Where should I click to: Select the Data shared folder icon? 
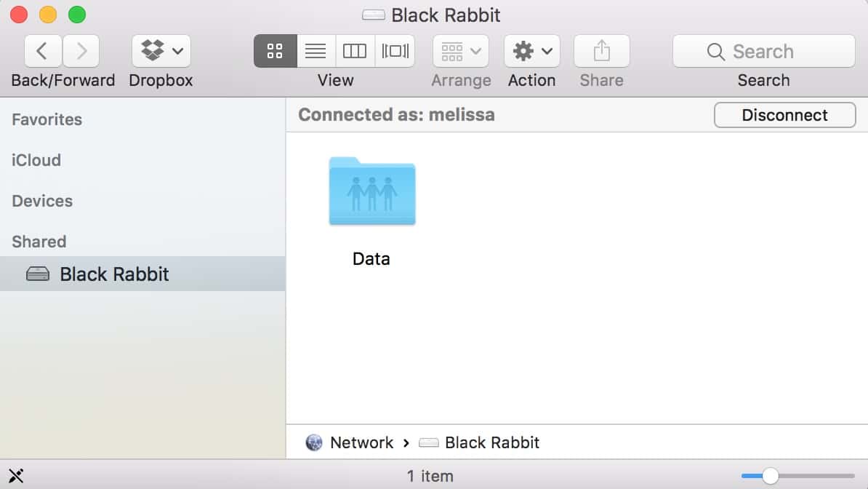pyautogui.click(x=371, y=191)
